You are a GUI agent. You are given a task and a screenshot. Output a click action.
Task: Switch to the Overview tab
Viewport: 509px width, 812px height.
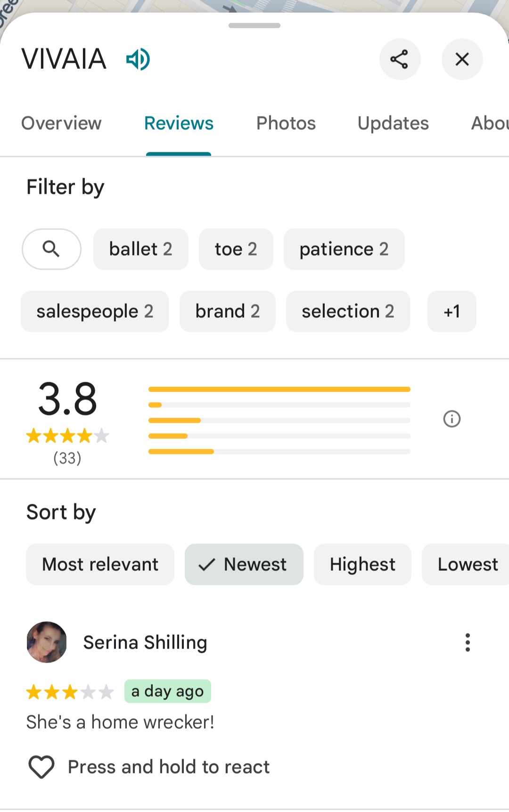tap(61, 123)
